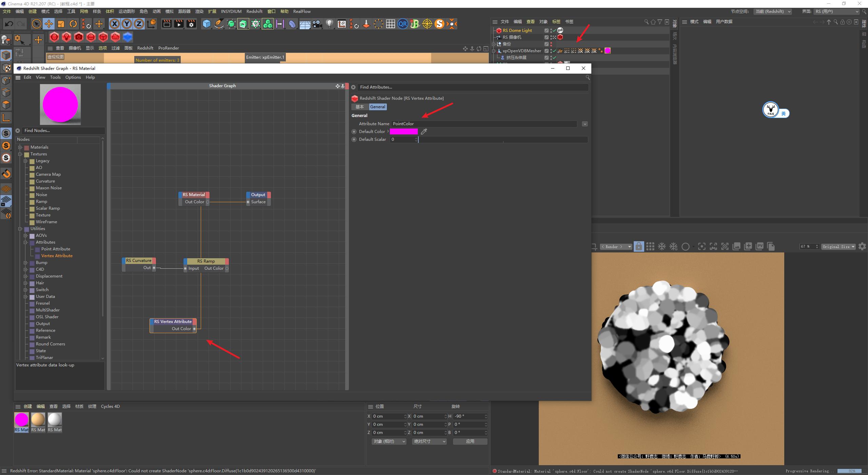This screenshot has width=868, height=475.
Task: Clear the Find Attributes search field
Action: point(353,87)
